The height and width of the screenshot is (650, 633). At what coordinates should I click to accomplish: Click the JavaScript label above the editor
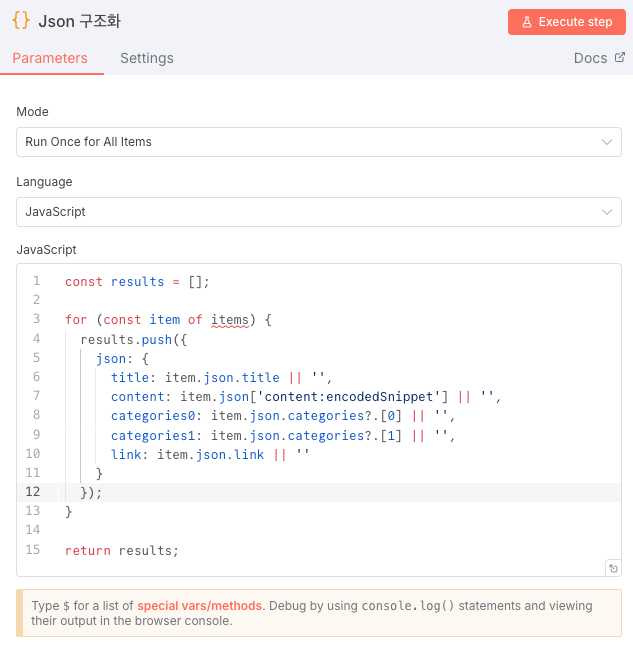(x=46, y=250)
